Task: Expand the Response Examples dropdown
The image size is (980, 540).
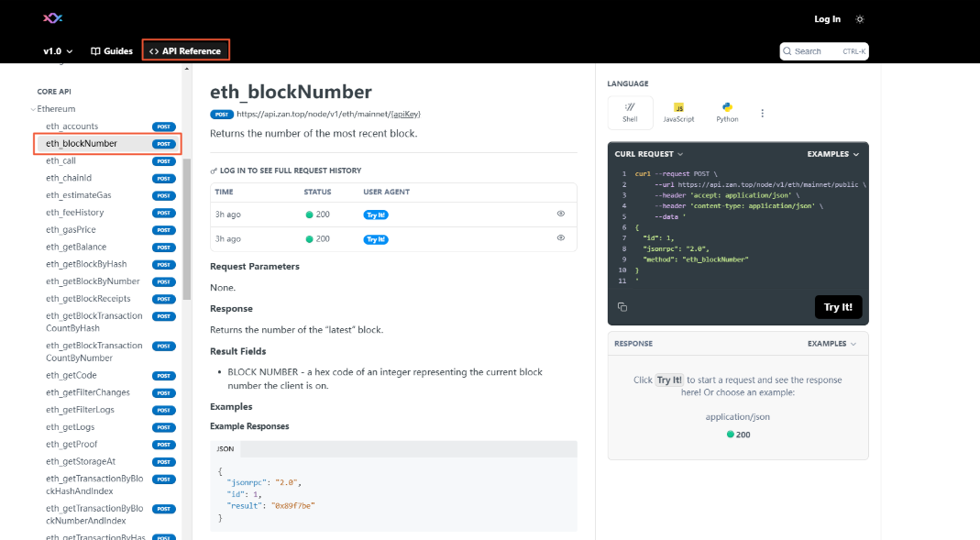Action: [831, 344]
